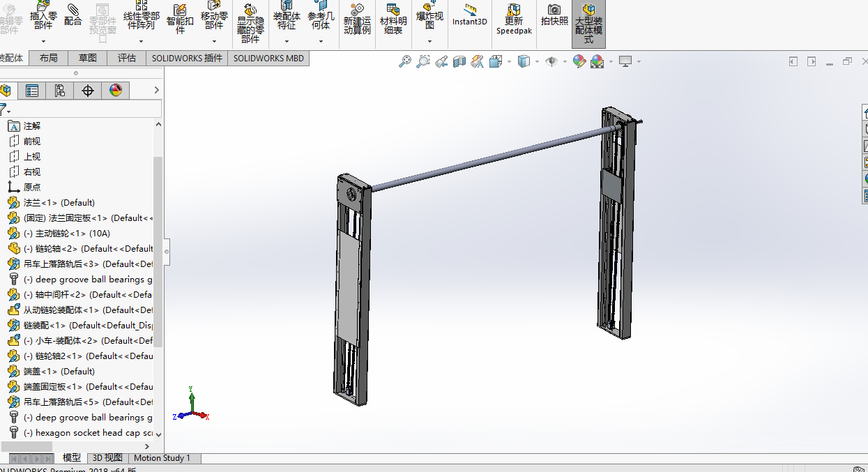This screenshot has width=868, height=472.
Task: Open 材料明细表 (Bill of Materials)
Action: tap(393, 18)
